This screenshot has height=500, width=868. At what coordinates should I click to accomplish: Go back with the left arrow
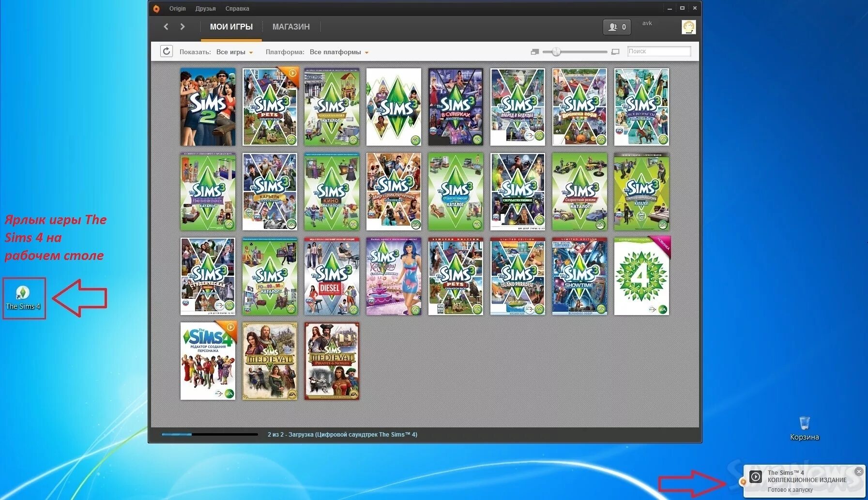[x=166, y=27]
